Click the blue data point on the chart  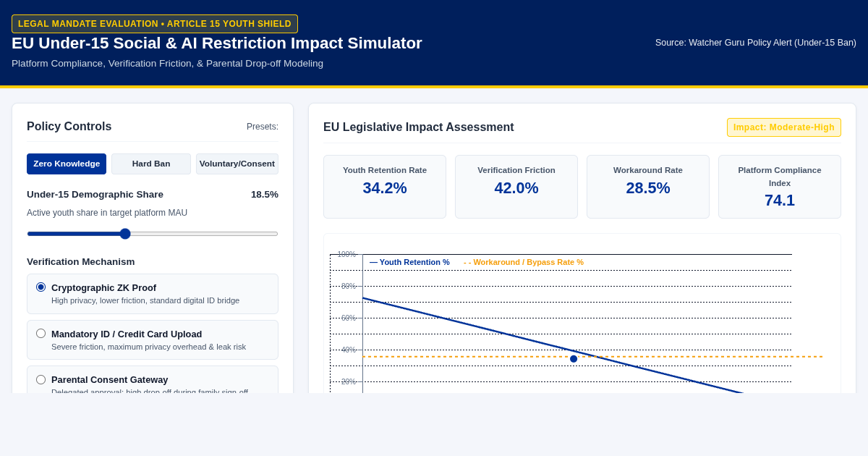click(574, 359)
